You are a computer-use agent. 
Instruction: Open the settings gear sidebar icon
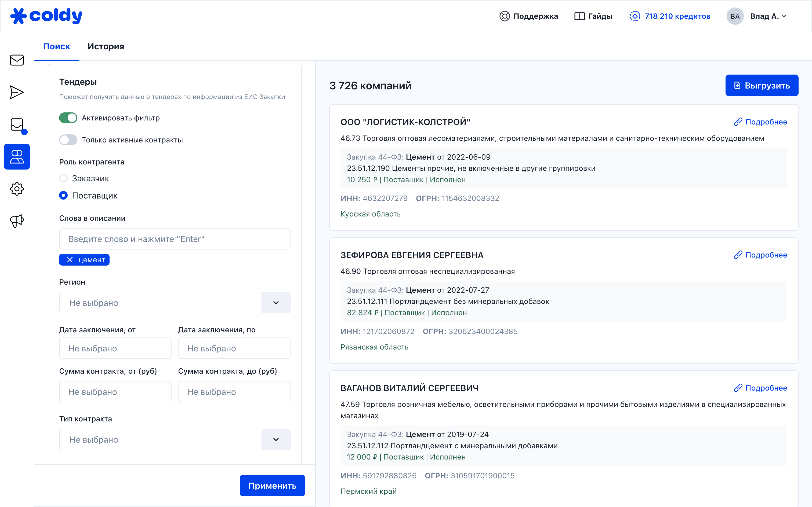[17, 189]
